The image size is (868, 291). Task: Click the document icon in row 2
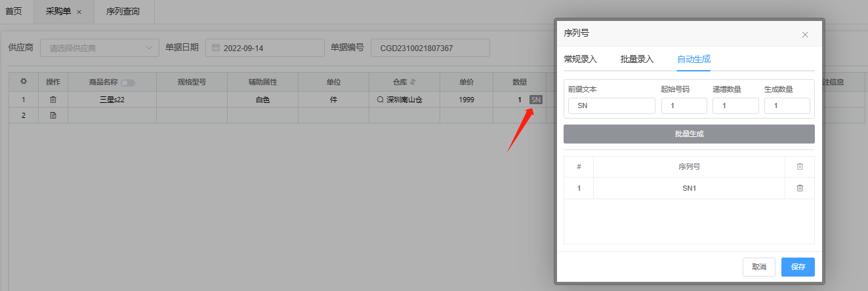click(53, 115)
